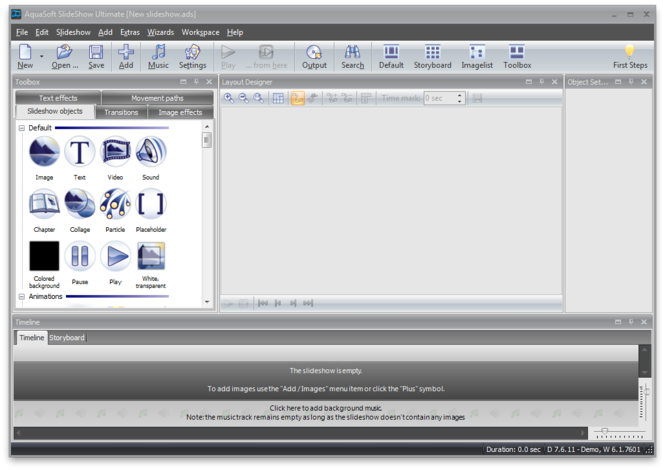Open the Wizards menu
The width and height of the screenshot is (665, 470).
point(160,32)
